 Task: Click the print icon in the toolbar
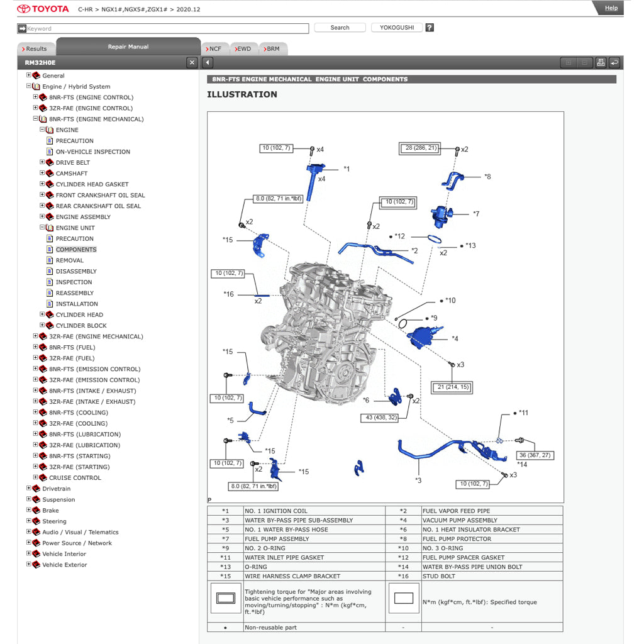click(x=601, y=62)
